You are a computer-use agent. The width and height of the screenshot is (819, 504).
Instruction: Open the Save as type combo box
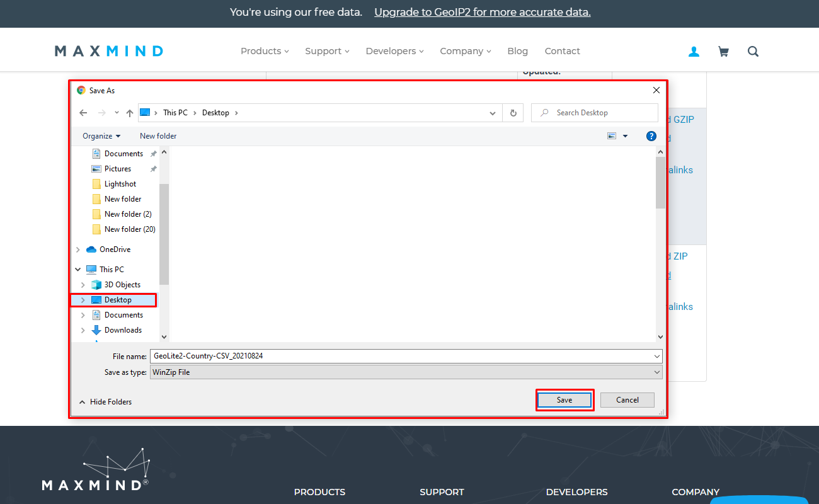406,372
